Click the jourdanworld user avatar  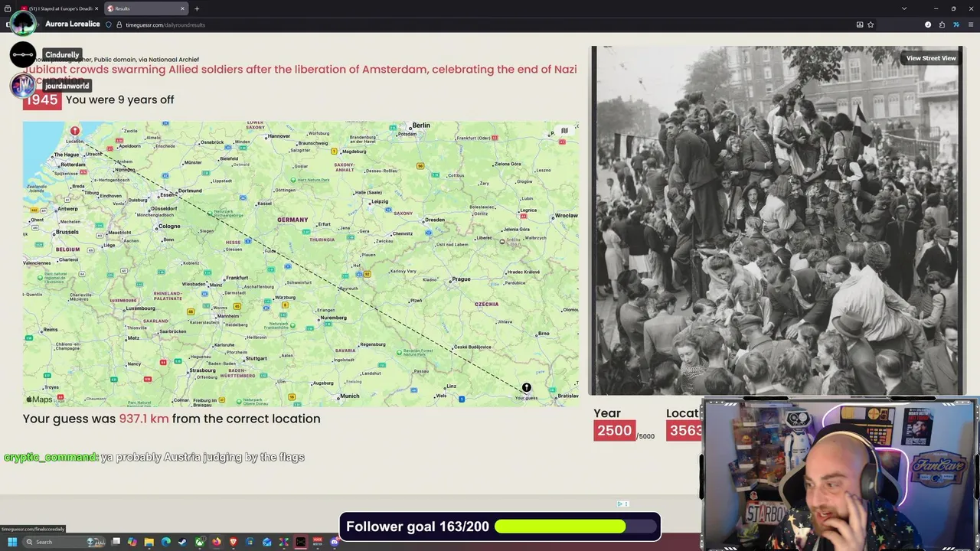click(x=22, y=85)
